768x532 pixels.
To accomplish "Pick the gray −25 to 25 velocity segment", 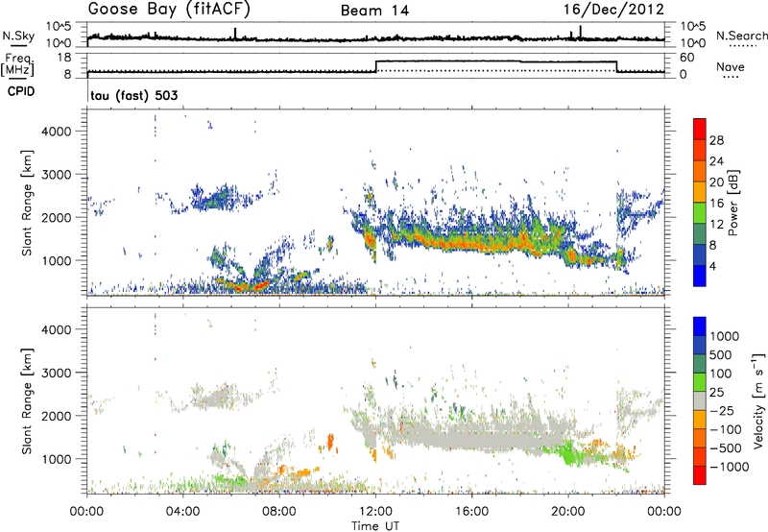I will coord(700,400).
